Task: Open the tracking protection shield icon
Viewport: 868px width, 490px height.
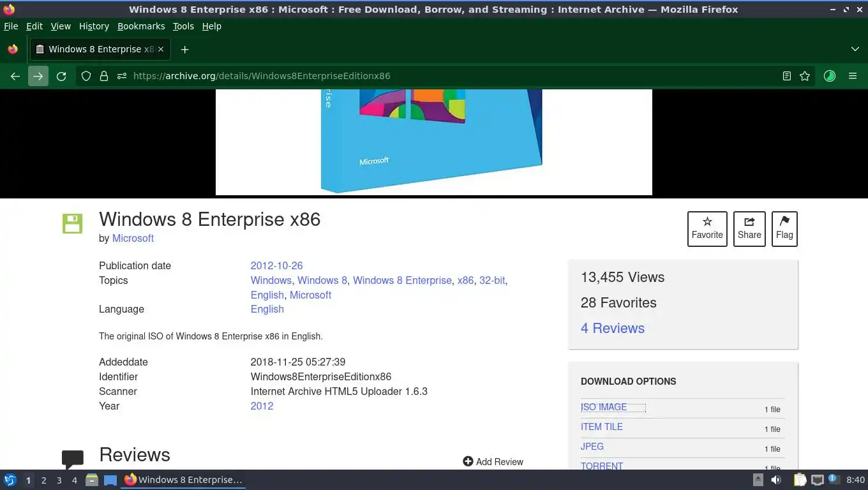Action: pos(86,76)
